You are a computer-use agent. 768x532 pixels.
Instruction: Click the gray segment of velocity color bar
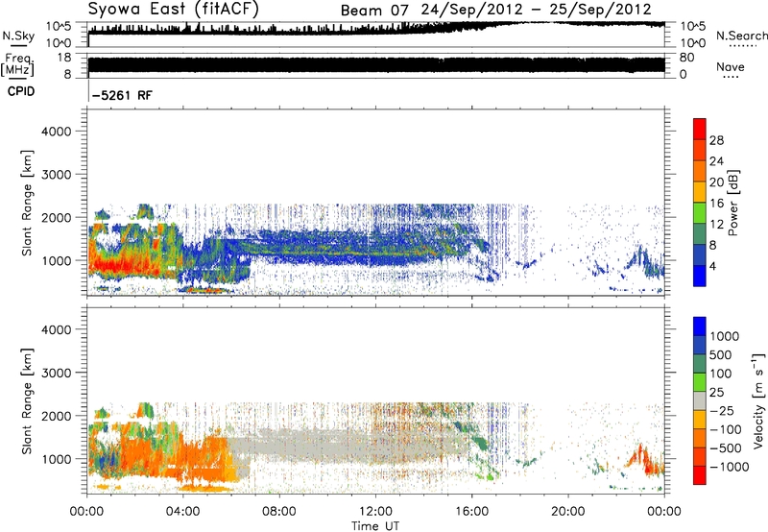point(700,400)
